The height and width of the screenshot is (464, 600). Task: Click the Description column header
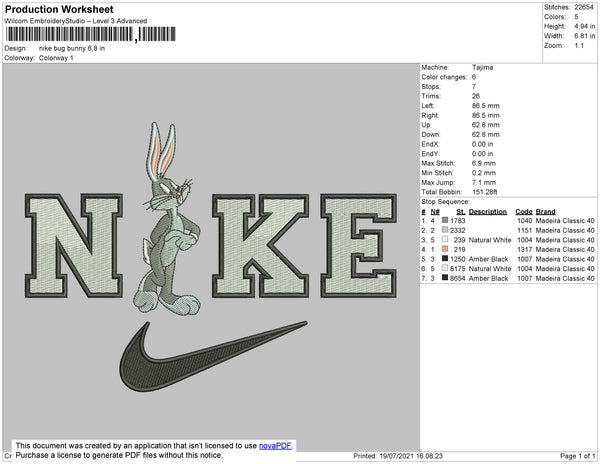pyautogui.click(x=488, y=212)
